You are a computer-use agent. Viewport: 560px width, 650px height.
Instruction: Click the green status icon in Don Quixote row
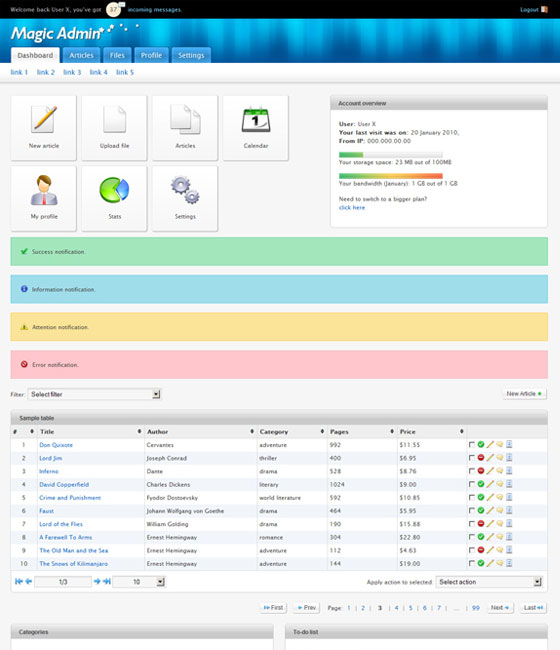pyautogui.click(x=481, y=444)
